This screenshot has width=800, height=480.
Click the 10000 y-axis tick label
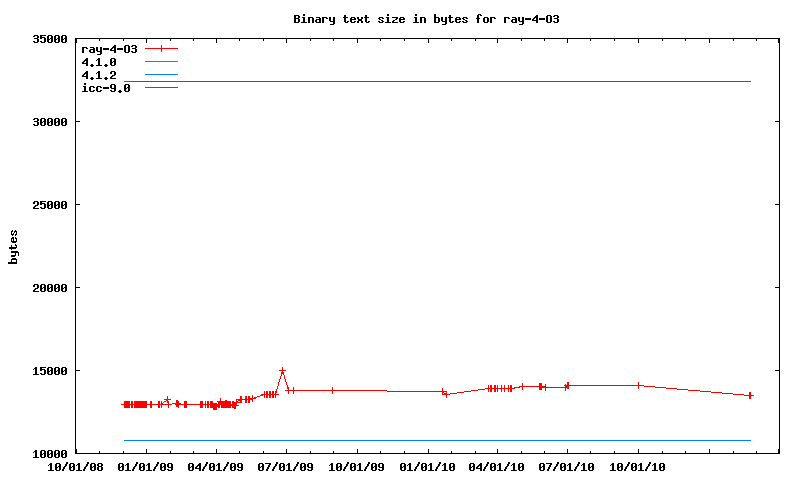[46, 454]
